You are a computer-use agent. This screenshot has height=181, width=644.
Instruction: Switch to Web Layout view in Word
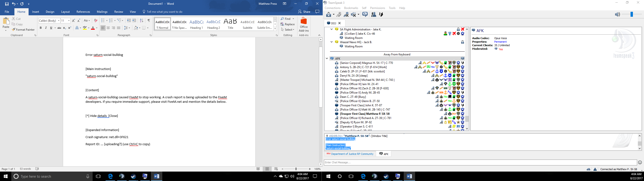276,169
